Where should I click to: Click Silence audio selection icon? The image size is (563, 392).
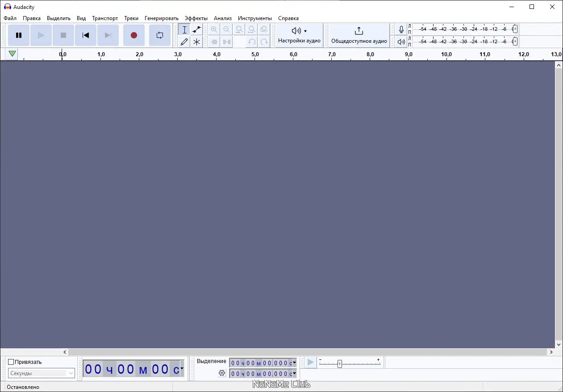[227, 42]
